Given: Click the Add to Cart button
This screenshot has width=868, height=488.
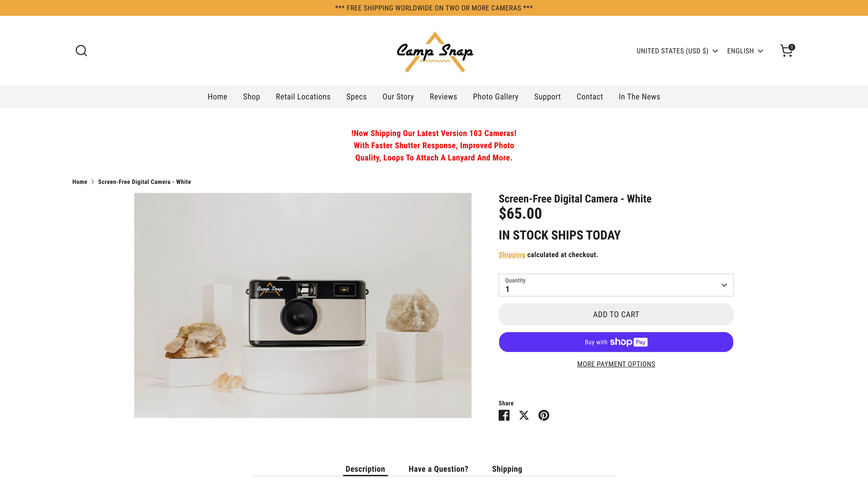Looking at the screenshot, I should point(616,314).
